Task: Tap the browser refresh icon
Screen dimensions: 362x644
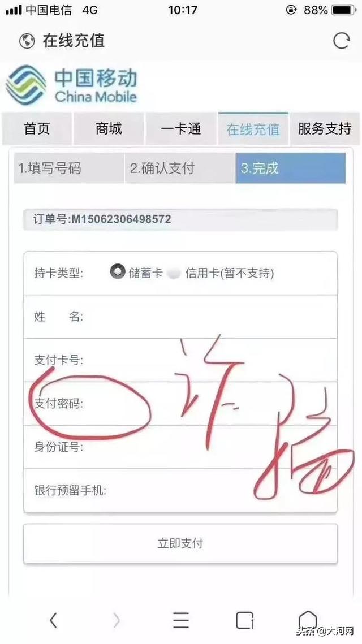Action: tap(342, 41)
